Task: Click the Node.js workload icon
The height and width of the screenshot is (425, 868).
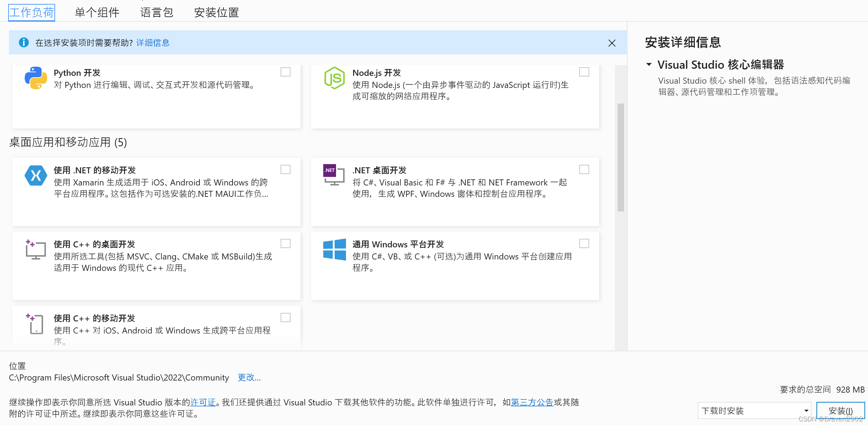Action: [x=334, y=78]
